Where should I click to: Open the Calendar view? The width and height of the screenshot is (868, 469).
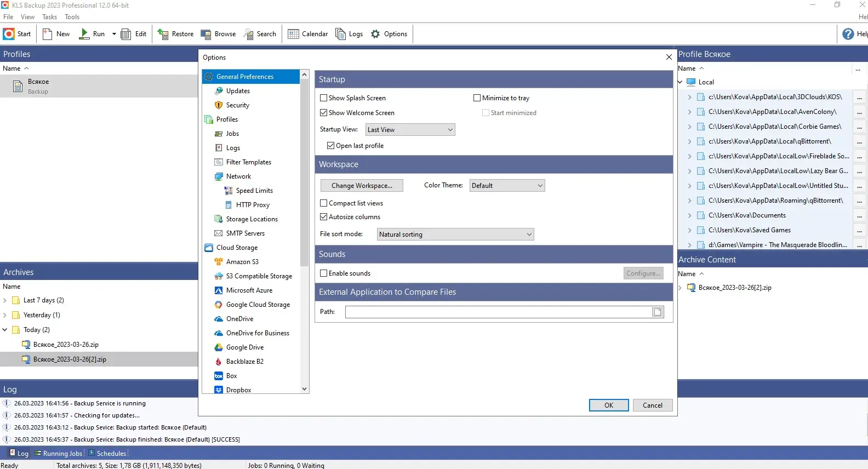click(x=308, y=34)
